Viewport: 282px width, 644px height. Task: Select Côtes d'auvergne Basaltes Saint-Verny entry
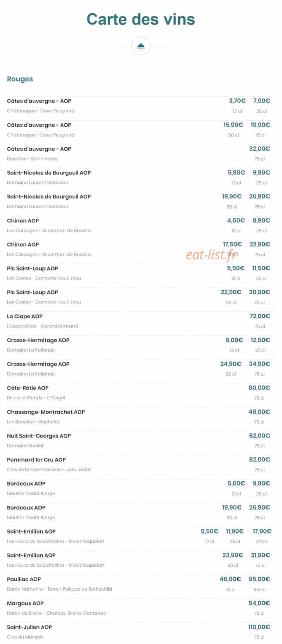(141, 154)
